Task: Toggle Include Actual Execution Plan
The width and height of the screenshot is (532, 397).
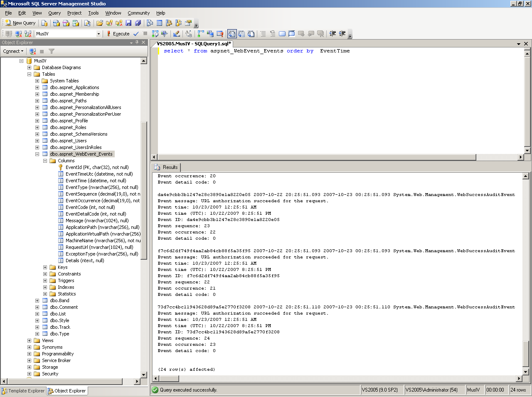Action: point(201,34)
